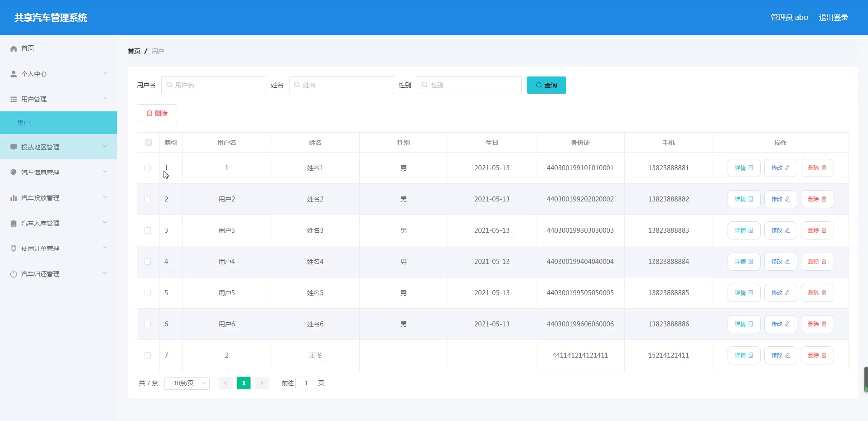Viewport: 868px width, 421px height.
Task: Go to previous page arrow
Action: 226,383
